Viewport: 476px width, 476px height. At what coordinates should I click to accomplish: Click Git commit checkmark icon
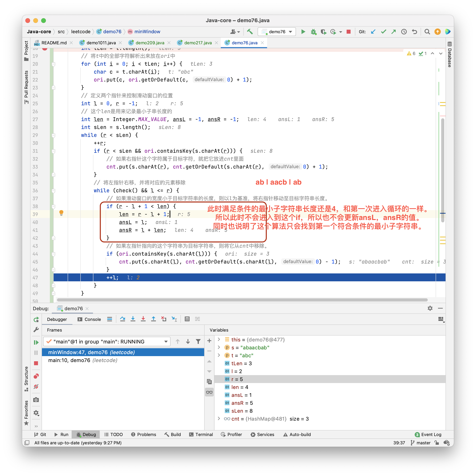(x=383, y=31)
